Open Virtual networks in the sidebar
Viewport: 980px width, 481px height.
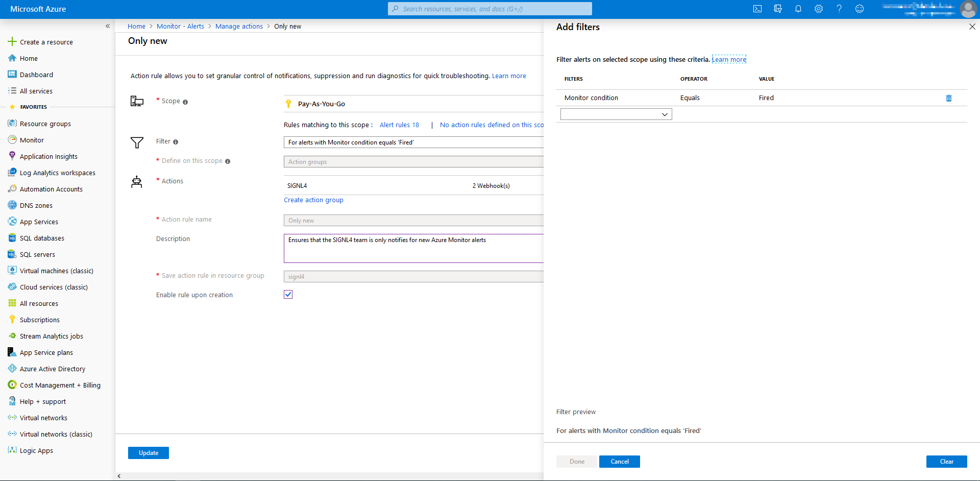[x=43, y=418]
